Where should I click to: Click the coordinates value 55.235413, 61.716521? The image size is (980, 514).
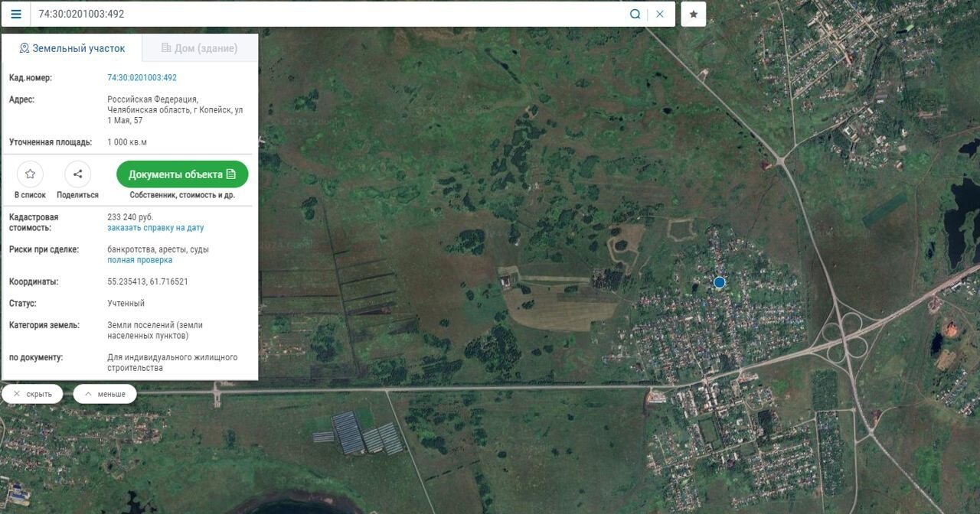click(148, 281)
